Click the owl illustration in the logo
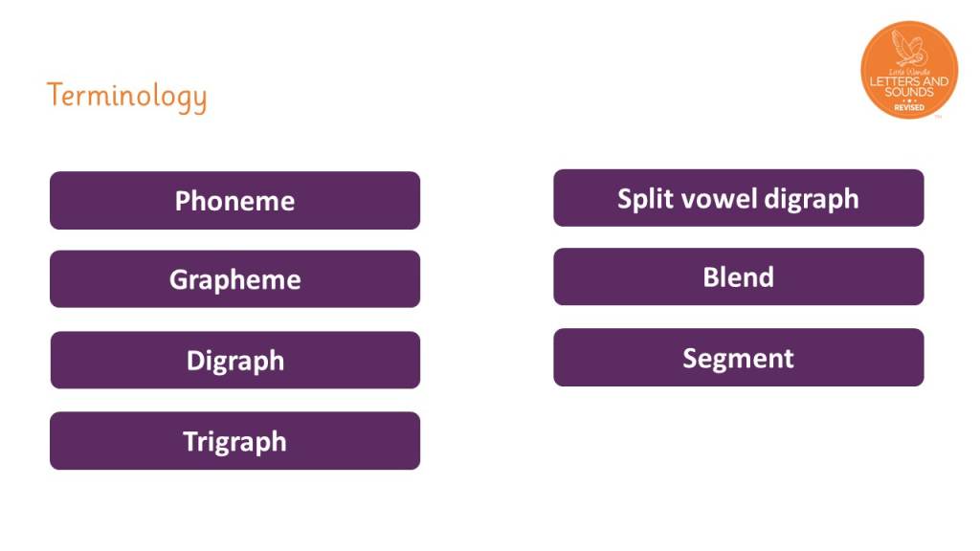The height and width of the screenshot is (551, 980). pos(908,49)
